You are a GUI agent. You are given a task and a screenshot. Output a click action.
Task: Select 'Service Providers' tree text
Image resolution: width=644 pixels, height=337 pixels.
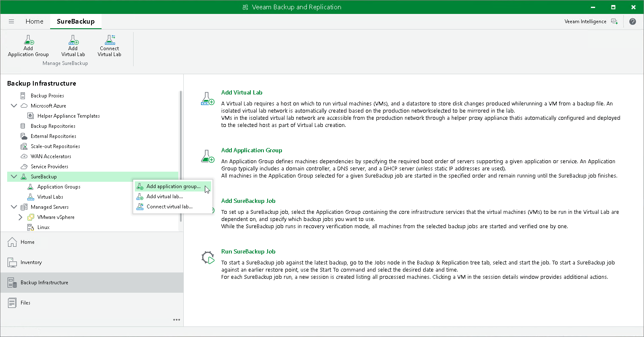click(x=49, y=167)
